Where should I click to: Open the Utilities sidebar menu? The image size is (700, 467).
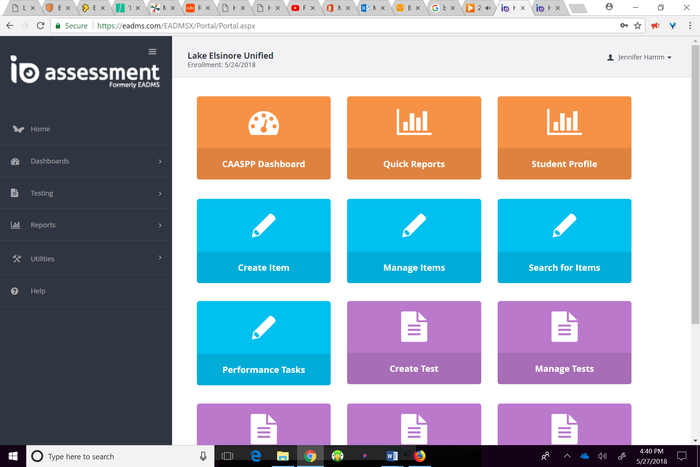[86, 259]
